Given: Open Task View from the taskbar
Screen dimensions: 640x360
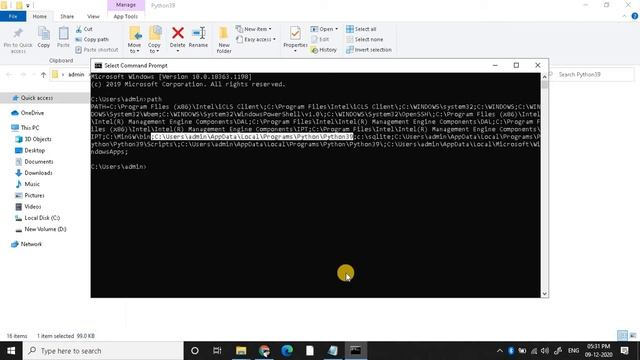Looking at the screenshot, I should (217, 351).
